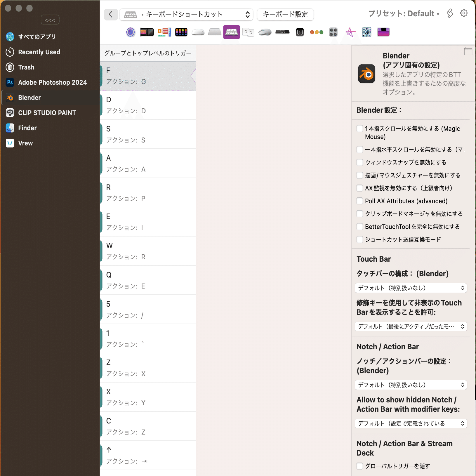
Task: Enable Poll AX Attributes (advanced) checkbox
Action: coord(360,201)
